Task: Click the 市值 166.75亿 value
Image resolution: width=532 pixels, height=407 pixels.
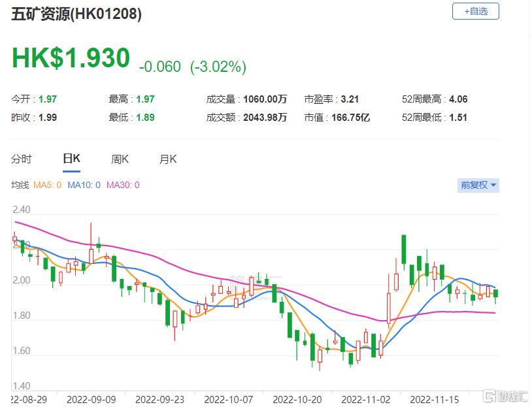Action: pos(350,118)
